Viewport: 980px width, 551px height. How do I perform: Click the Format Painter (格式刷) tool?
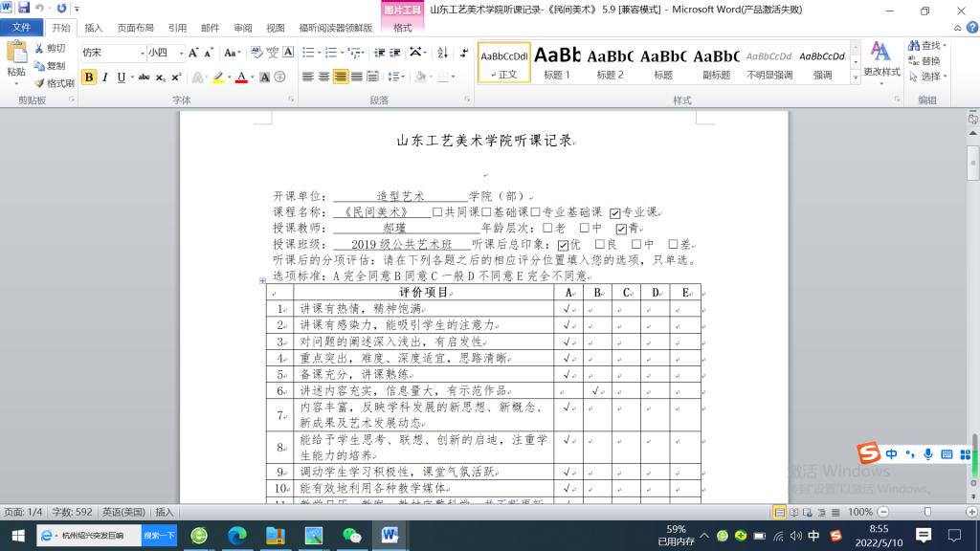(x=54, y=83)
